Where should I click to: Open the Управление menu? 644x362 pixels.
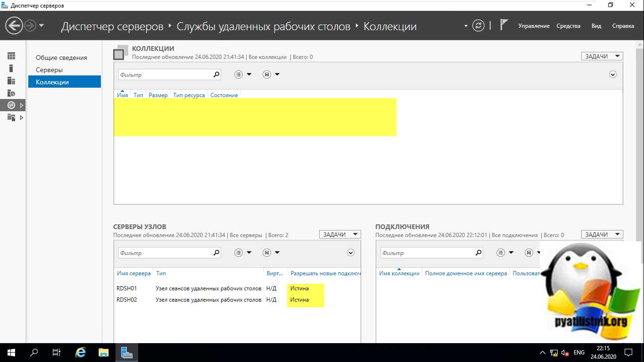click(534, 26)
